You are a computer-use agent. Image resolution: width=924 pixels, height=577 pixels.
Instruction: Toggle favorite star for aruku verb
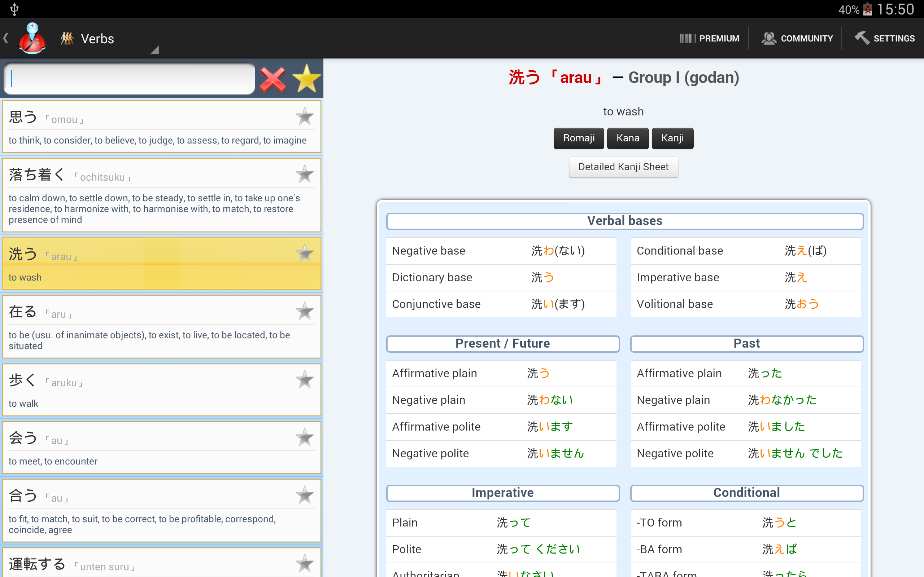coord(304,380)
